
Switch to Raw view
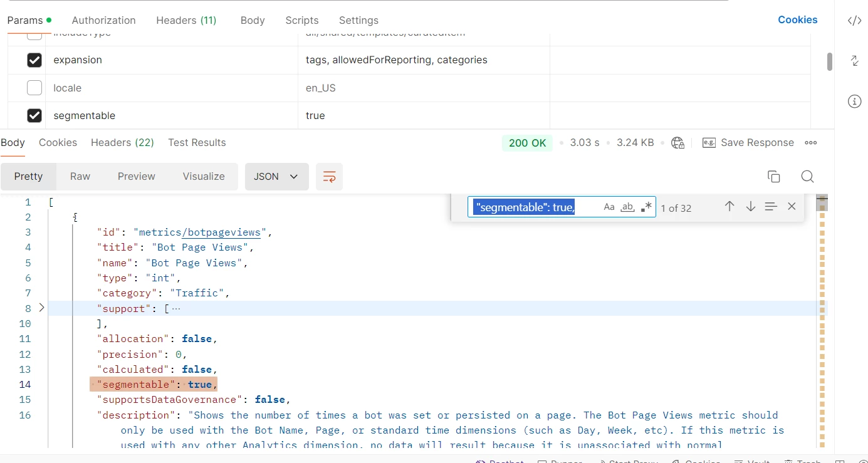(x=80, y=177)
